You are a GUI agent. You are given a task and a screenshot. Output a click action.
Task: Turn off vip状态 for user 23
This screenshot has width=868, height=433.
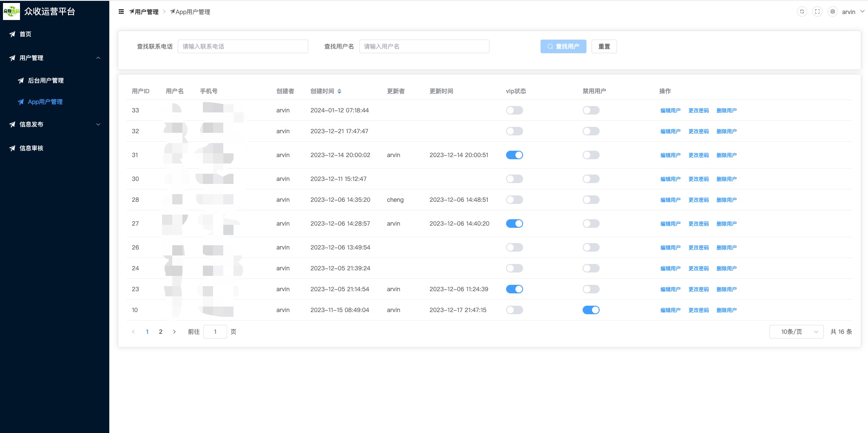click(515, 289)
